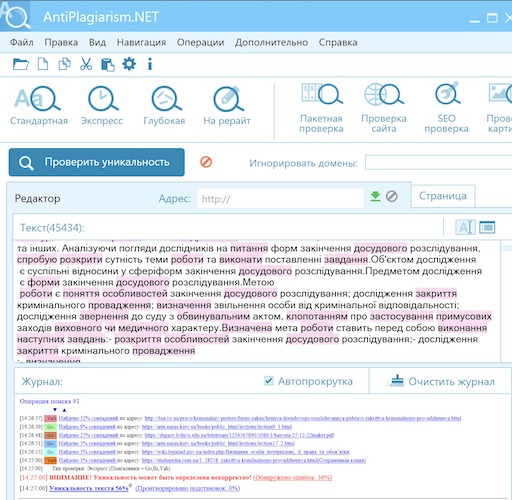Open the wiki.legalaid.gov.ua source URL link

click(x=246, y=452)
